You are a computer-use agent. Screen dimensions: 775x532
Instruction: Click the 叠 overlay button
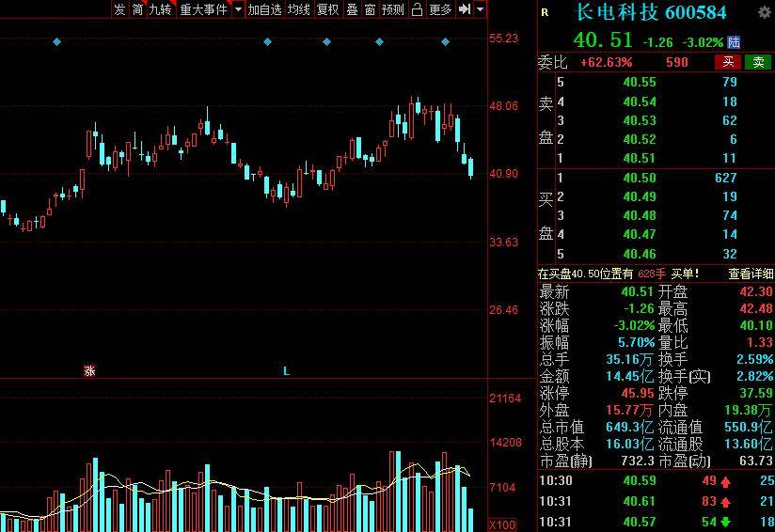(x=352, y=9)
